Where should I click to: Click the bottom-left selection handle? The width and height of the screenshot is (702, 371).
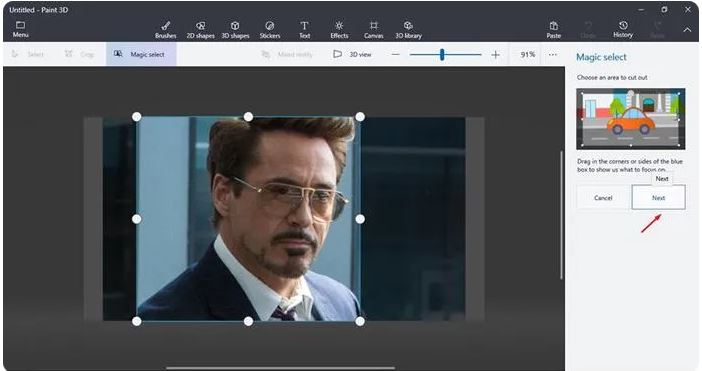click(x=137, y=321)
